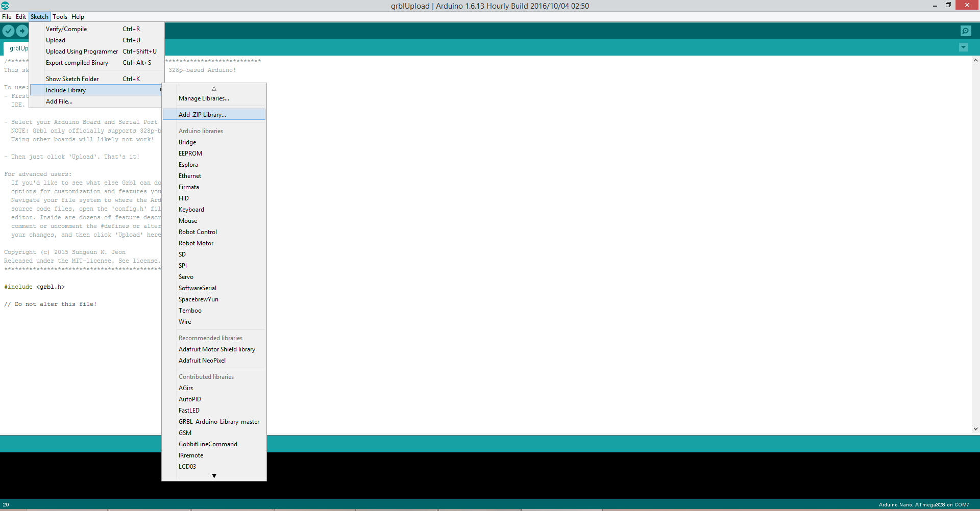
Task: Select Show Sketch Folder
Action: tap(97, 79)
